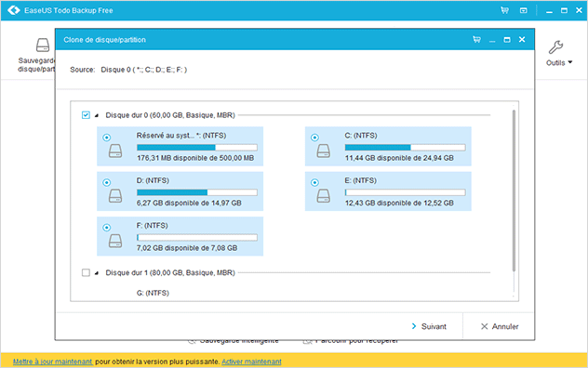Minimize the Clone de disque/partition dialog
Viewport: 588px width, 368px height.
[492, 41]
